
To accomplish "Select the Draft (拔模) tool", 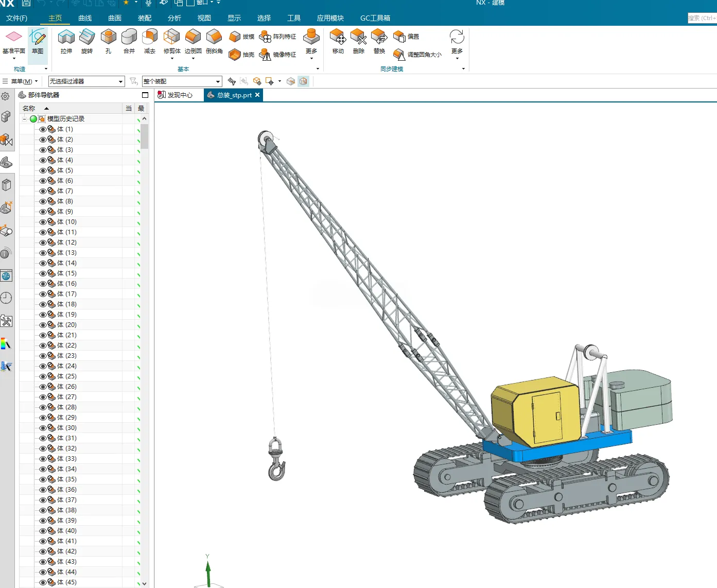I will [242, 37].
